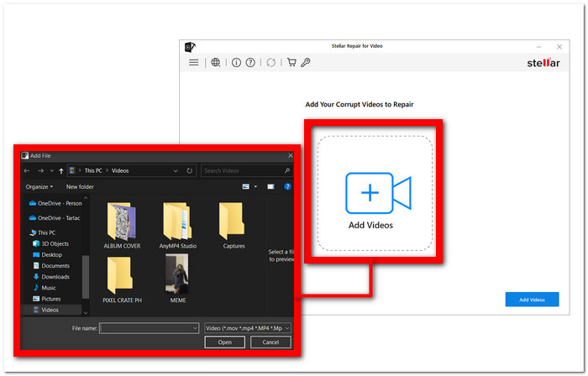Click the sidebar scrollbar down arrow
The width and height of the screenshot is (588, 376).
86,313
